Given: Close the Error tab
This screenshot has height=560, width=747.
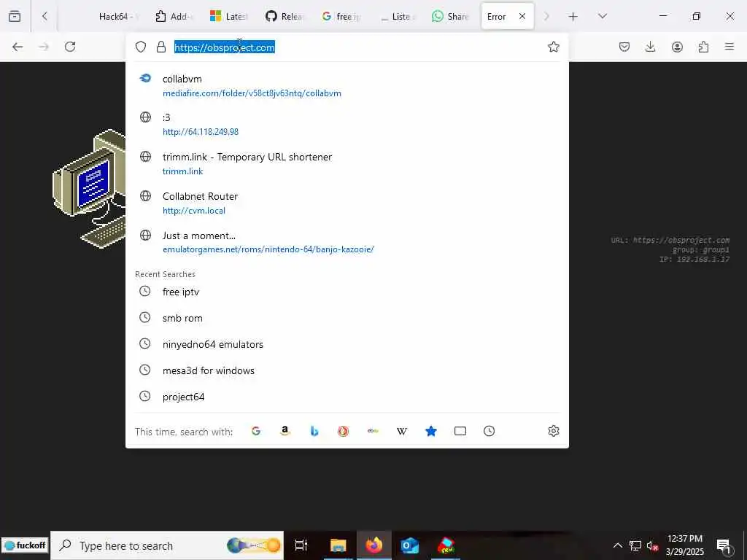Looking at the screenshot, I should [x=522, y=16].
